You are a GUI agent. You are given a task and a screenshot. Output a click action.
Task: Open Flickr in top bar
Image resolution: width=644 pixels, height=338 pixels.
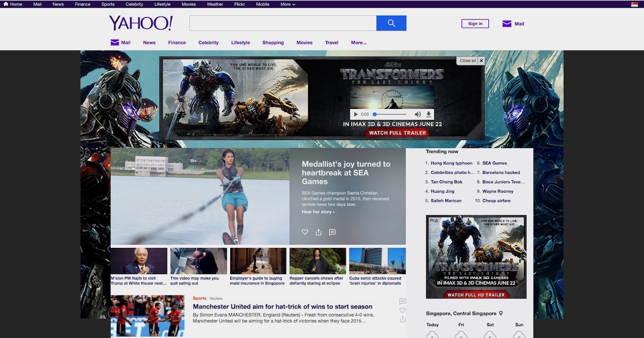(x=240, y=4)
